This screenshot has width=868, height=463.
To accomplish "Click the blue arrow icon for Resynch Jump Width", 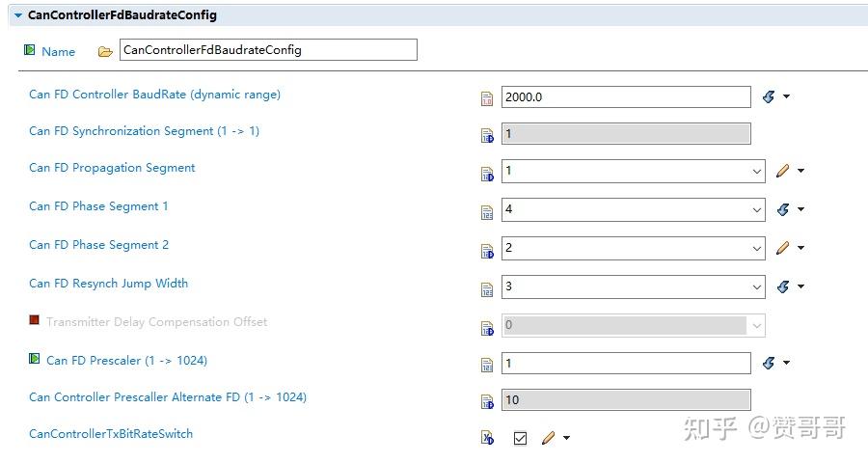I will 782,286.
